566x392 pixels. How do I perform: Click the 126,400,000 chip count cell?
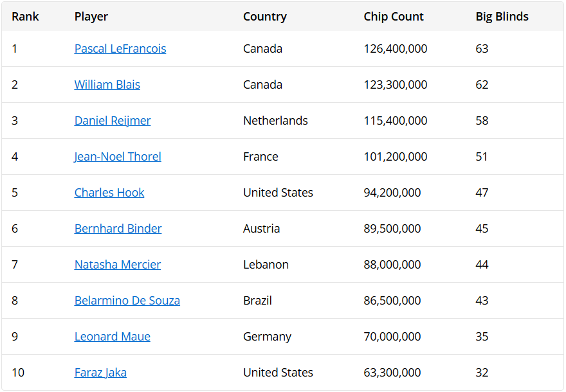click(x=396, y=49)
